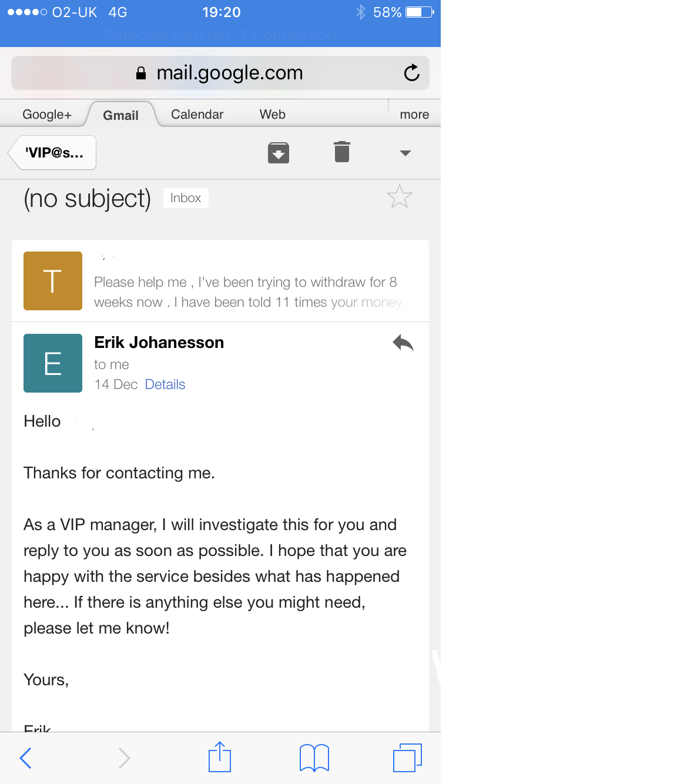Tap the Inbox label tag

(186, 198)
